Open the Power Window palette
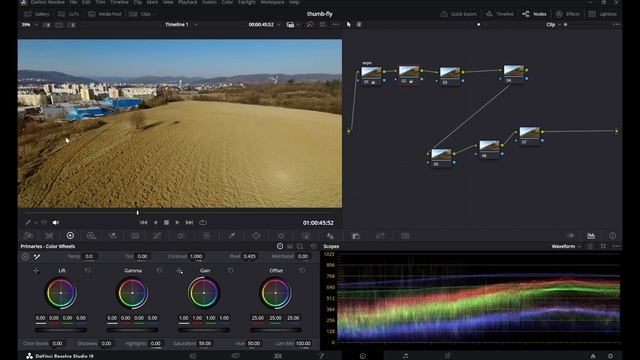 point(256,236)
